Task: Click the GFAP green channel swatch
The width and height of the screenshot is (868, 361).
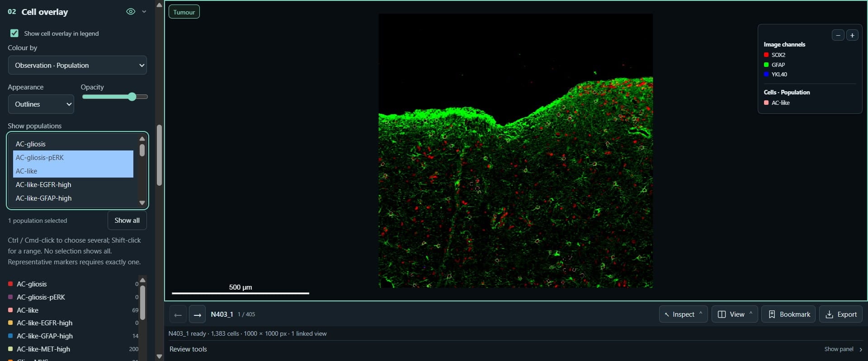Action: (x=766, y=65)
